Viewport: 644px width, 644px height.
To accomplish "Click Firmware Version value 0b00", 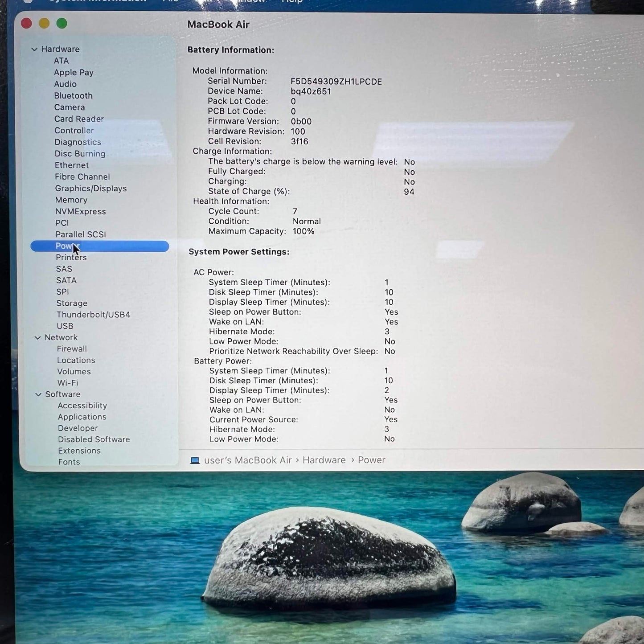I will coord(301,121).
